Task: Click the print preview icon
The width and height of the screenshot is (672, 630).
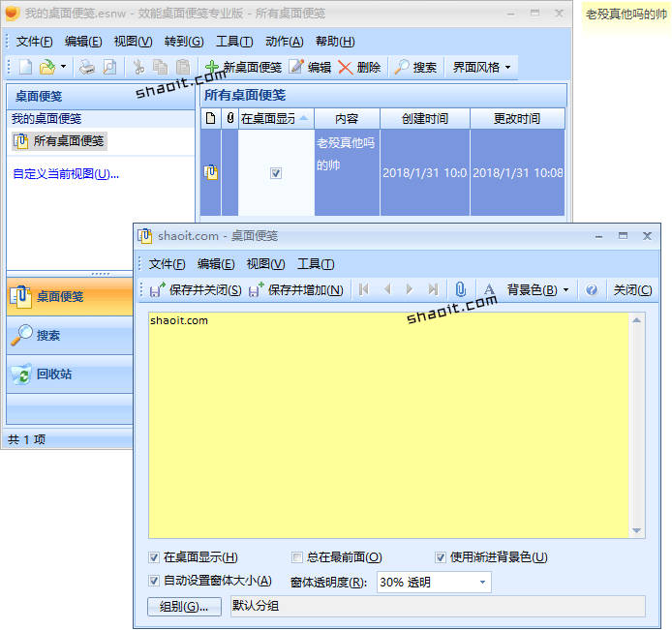Action: click(110, 67)
